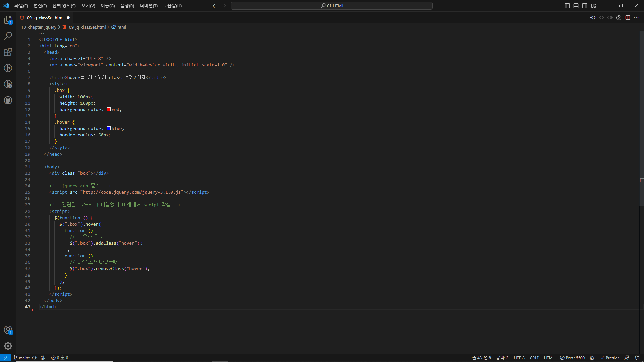The width and height of the screenshot is (644, 362).
Task: Open the more actions ellipsis in the editor
Action: click(x=636, y=18)
